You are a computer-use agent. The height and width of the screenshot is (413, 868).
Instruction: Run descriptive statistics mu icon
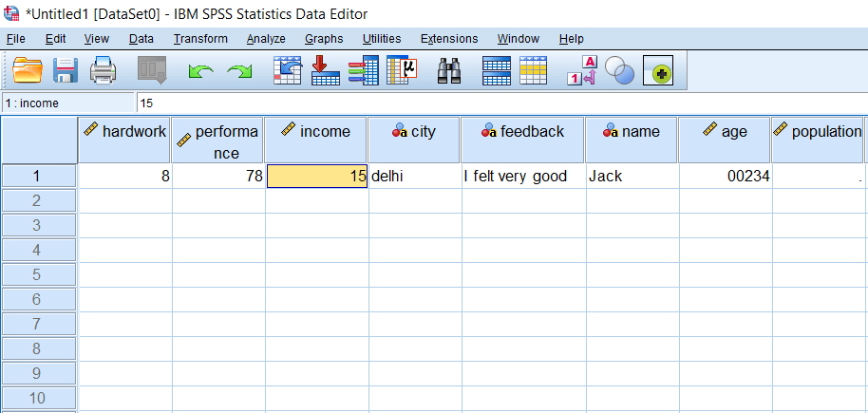click(402, 70)
